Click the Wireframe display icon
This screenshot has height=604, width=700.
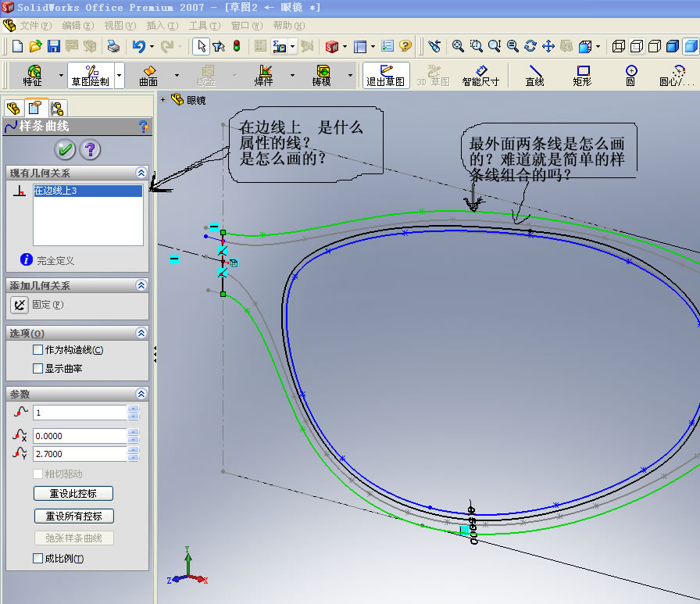pos(618,46)
